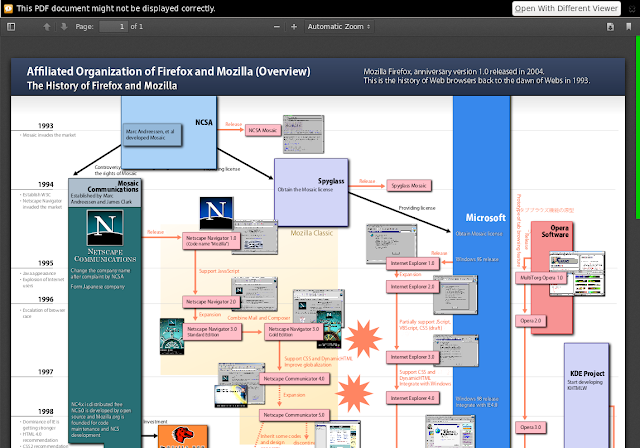Image resolution: width=640 pixels, height=448 pixels.
Task: Click Netscape Navigator 3.0 Gold Edition box
Action: point(293,331)
